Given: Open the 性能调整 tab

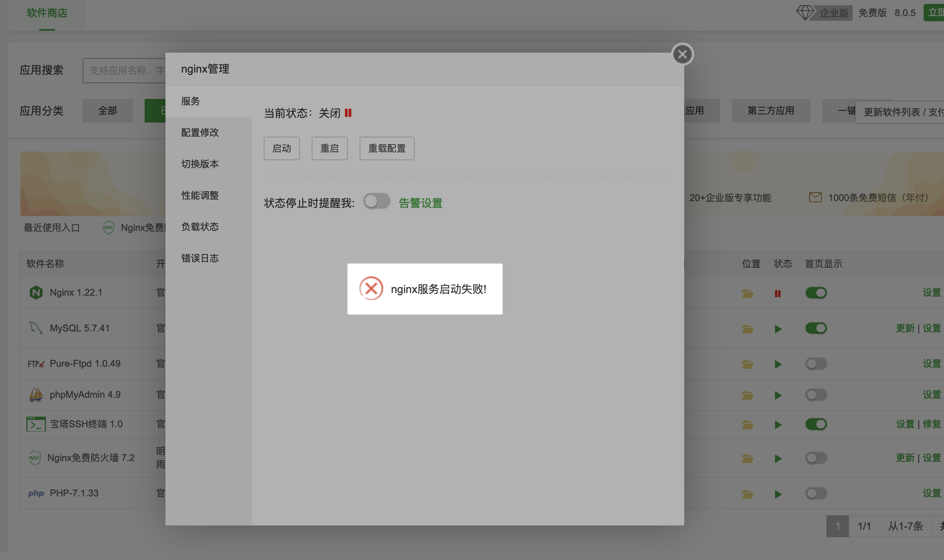Looking at the screenshot, I should pos(209,196).
